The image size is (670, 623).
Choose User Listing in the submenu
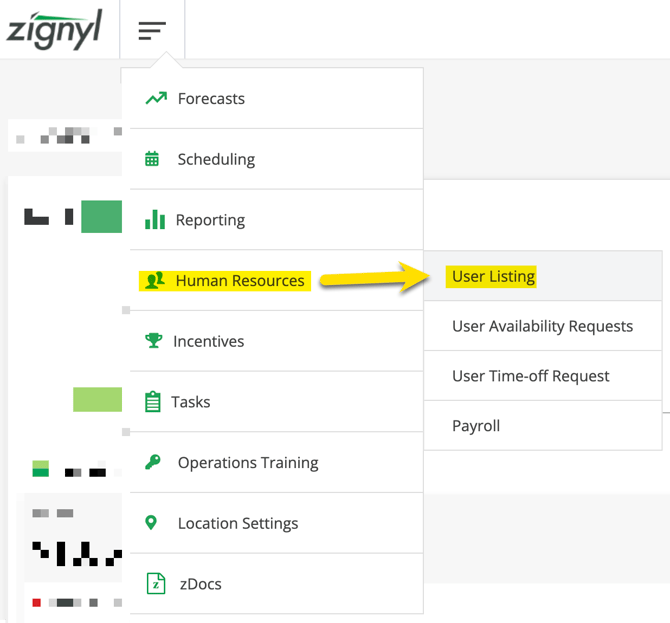(493, 277)
